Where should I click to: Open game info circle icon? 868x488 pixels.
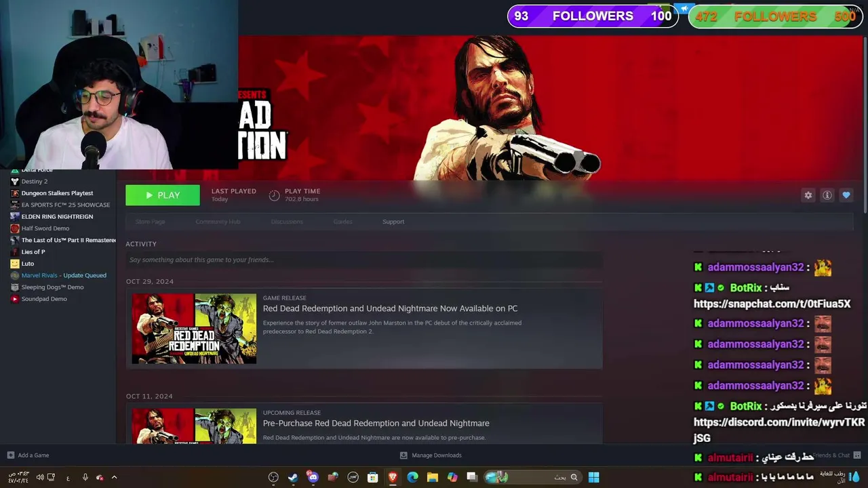(827, 195)
